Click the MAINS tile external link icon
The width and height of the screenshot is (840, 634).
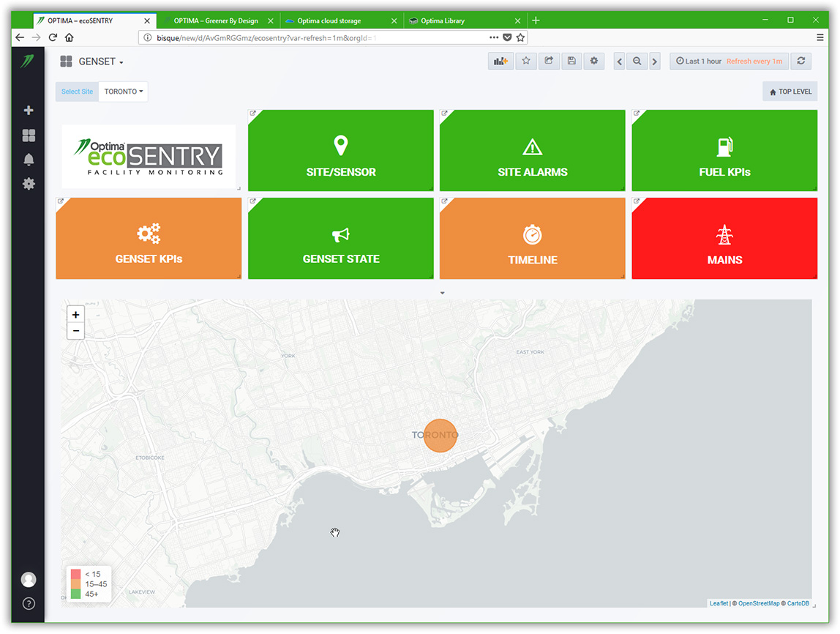(637, 201)
